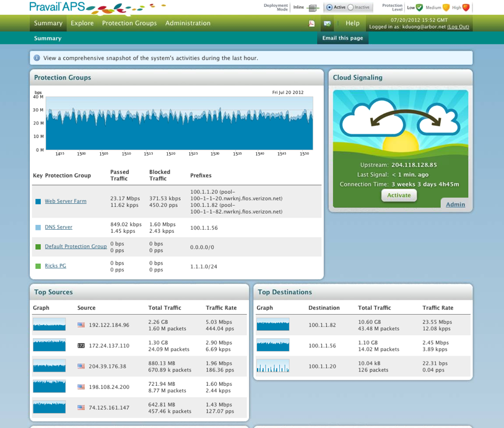Screen dimensions: 504x428
Task: Click the Inline deployment mode icon
Action: pos(313,8)
